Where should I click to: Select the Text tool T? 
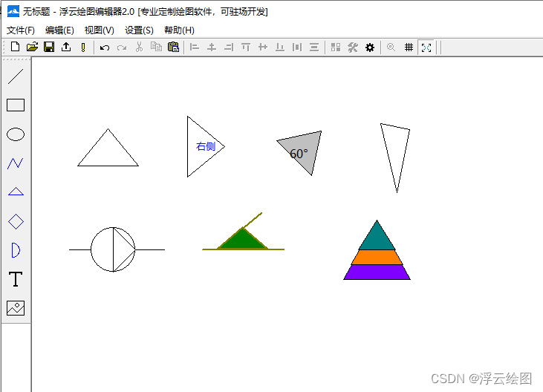[16, 279]
